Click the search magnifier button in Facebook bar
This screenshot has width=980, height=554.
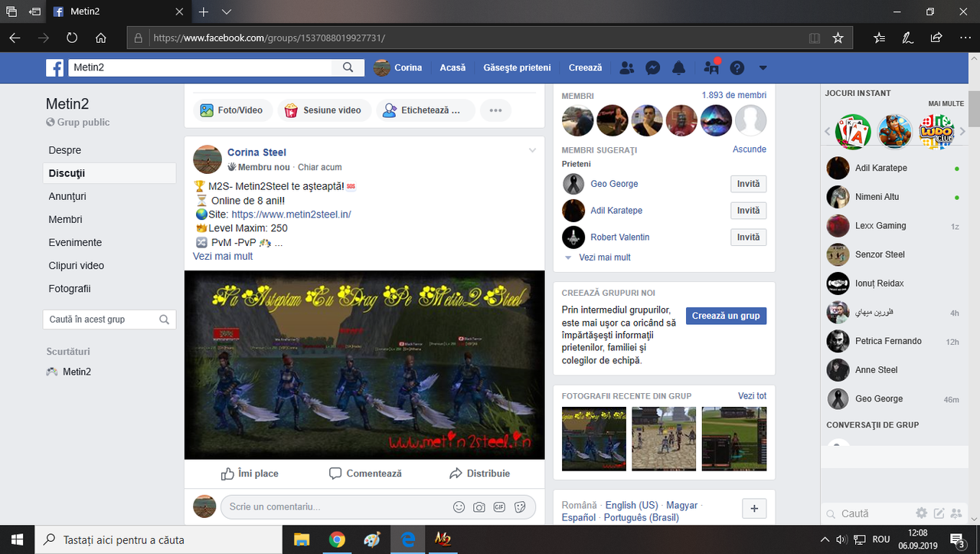tap(348, 67)
